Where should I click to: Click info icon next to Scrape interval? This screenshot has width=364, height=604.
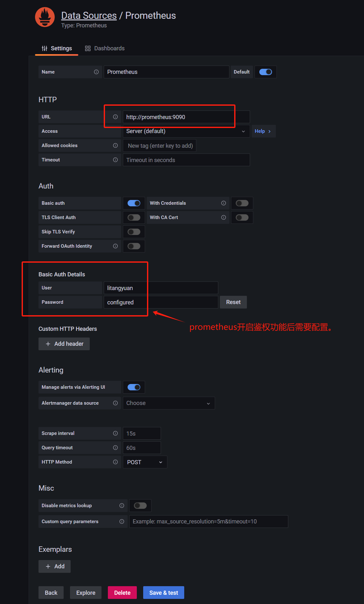point(115,433)
